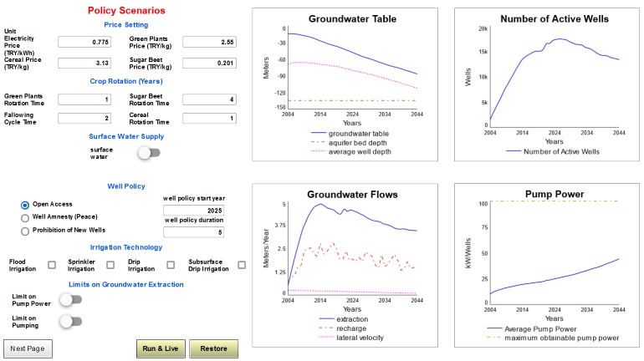
Task: Check the Subsurface Drip Irrigation checkbox
Action: (x=242, y=265)
